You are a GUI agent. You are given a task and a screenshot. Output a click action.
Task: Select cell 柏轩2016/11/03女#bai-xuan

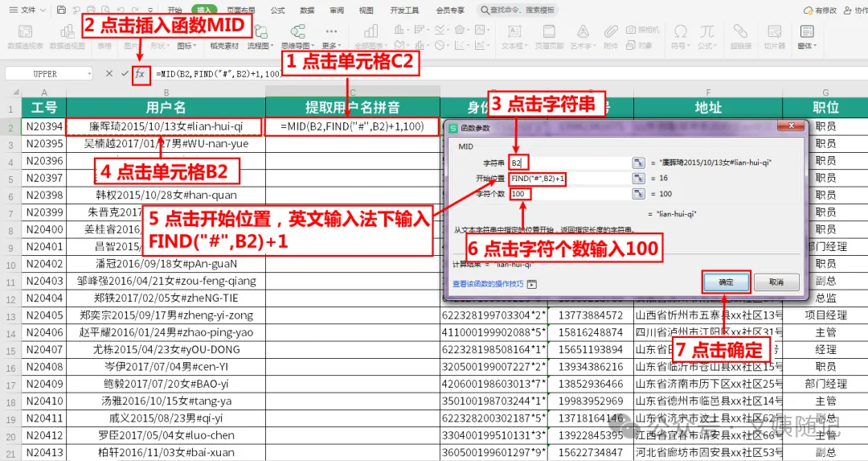click(x=166, y=453)
